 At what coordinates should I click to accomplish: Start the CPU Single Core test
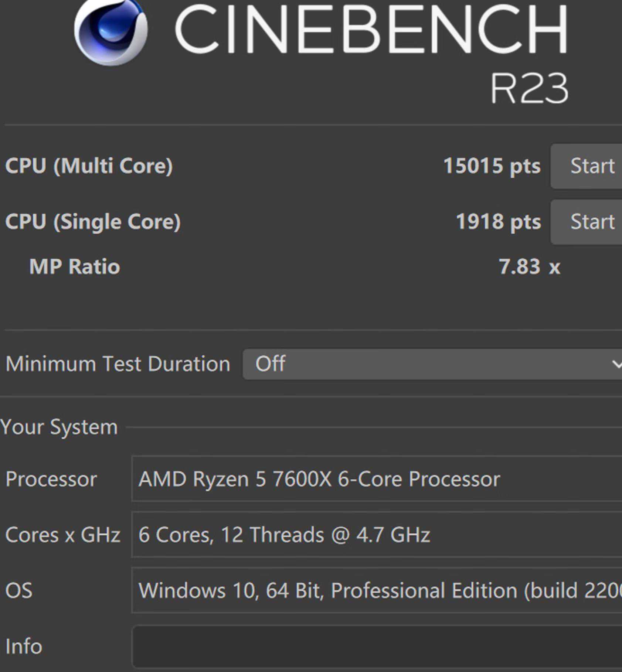tap(592, 222)
